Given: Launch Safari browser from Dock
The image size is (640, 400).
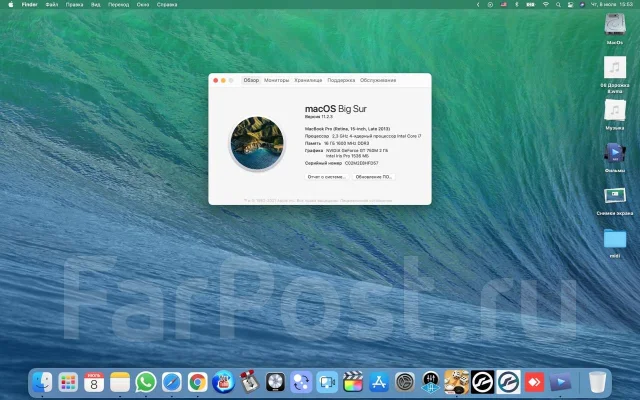Looking at the screenshot, I should (x=171, y=382).
